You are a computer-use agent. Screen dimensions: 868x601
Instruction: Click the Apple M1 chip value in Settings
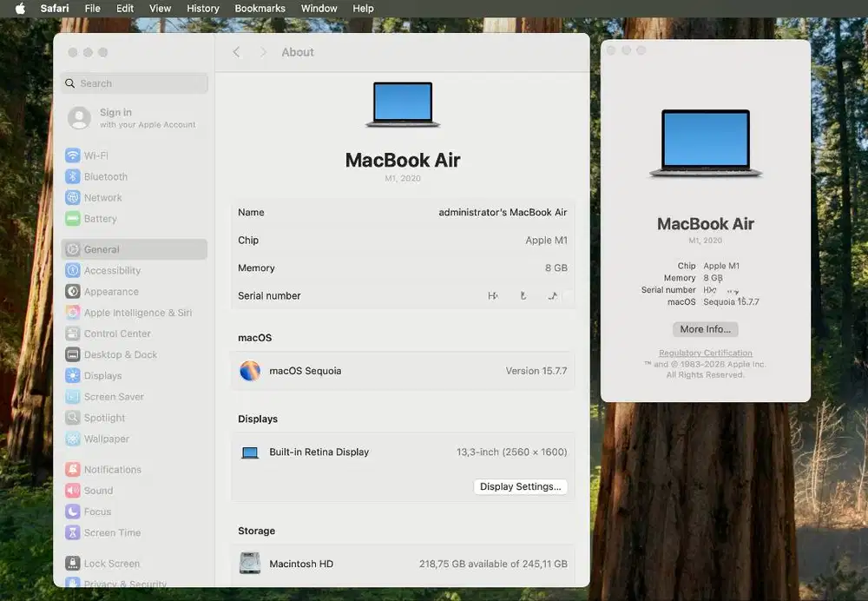[546, 240]
